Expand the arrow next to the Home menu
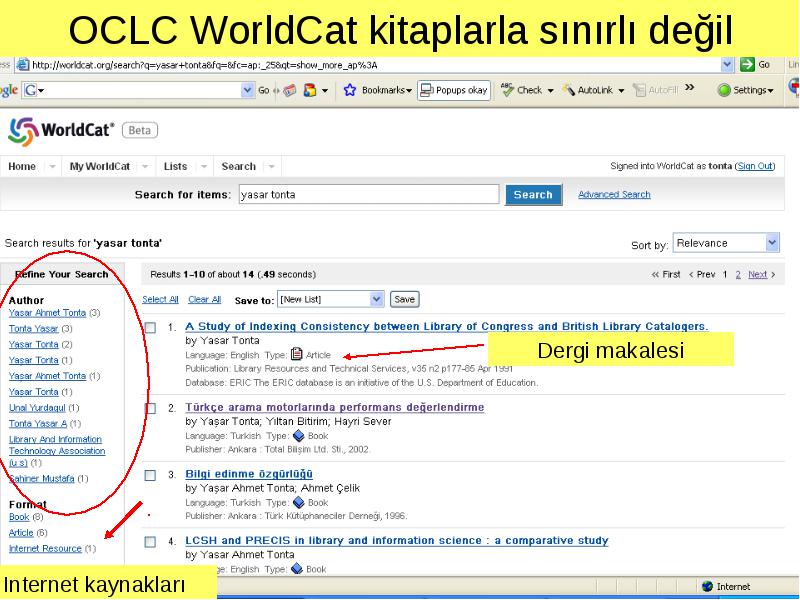The width and height of the screenshot is (800, 600). 52,166
